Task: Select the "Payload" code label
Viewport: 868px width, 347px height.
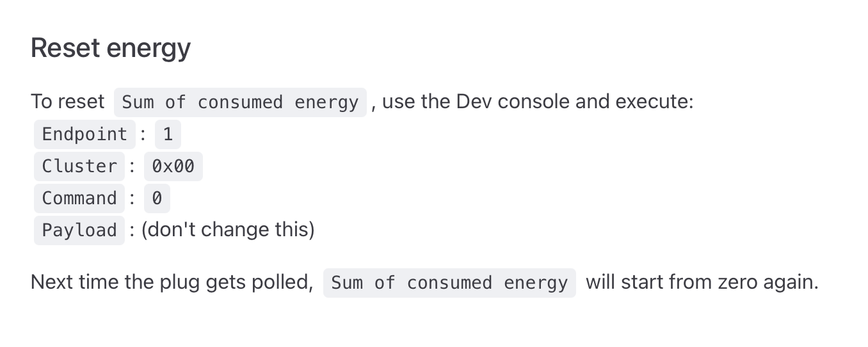Action: pos(79,230)
